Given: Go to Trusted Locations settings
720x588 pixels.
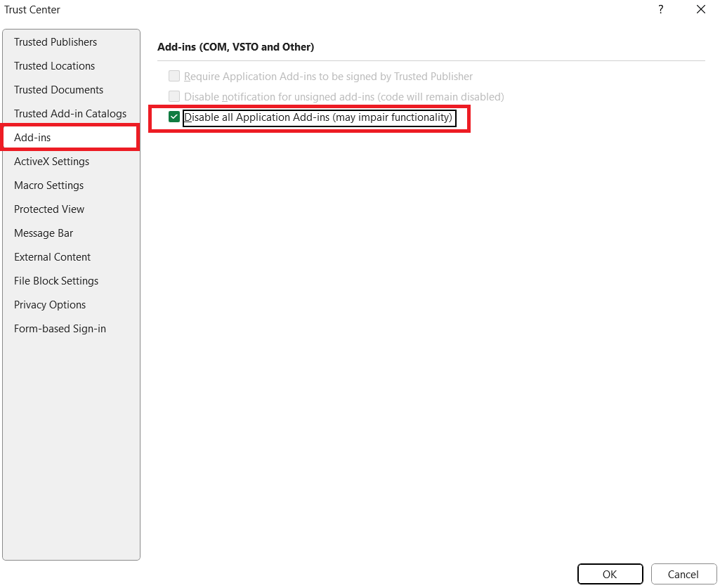Looking at the screenshot, I should pos(71,66).
